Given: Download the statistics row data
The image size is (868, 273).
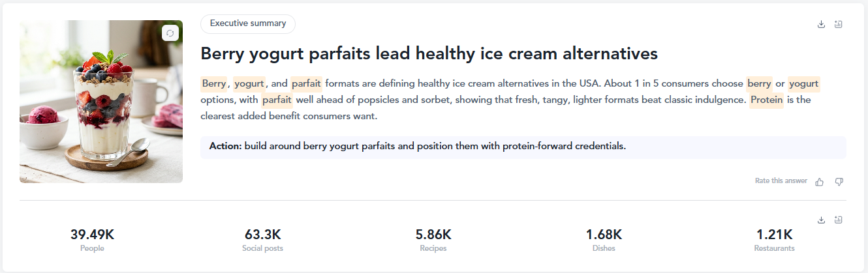Looking at the screenshot, I should 821,220.
